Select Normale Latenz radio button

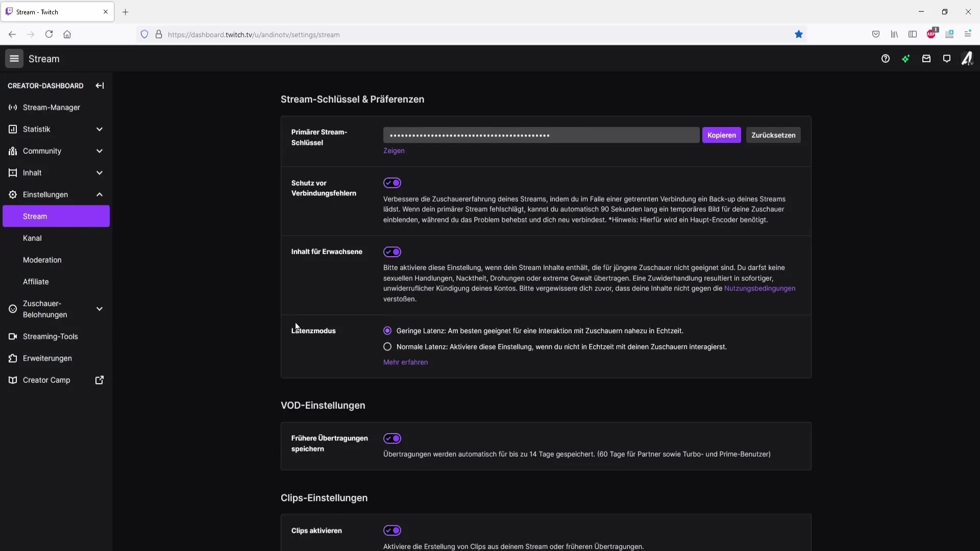pos(388,346)
